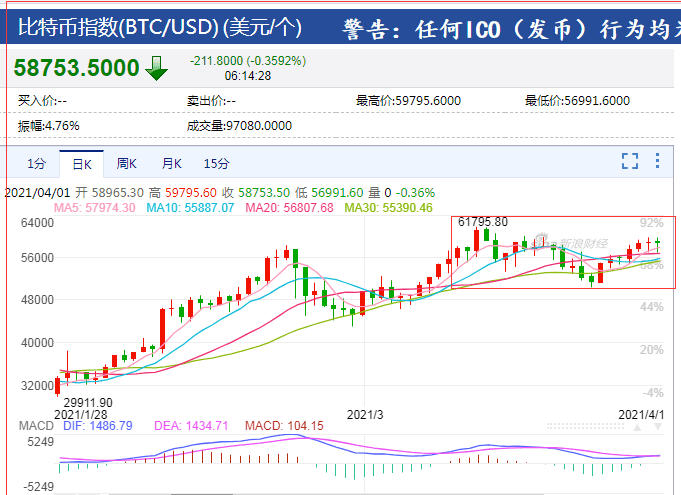Click the 新浪财经 watermark logo on chart
This screenshot has height=495, width=681.
(570, 243)
